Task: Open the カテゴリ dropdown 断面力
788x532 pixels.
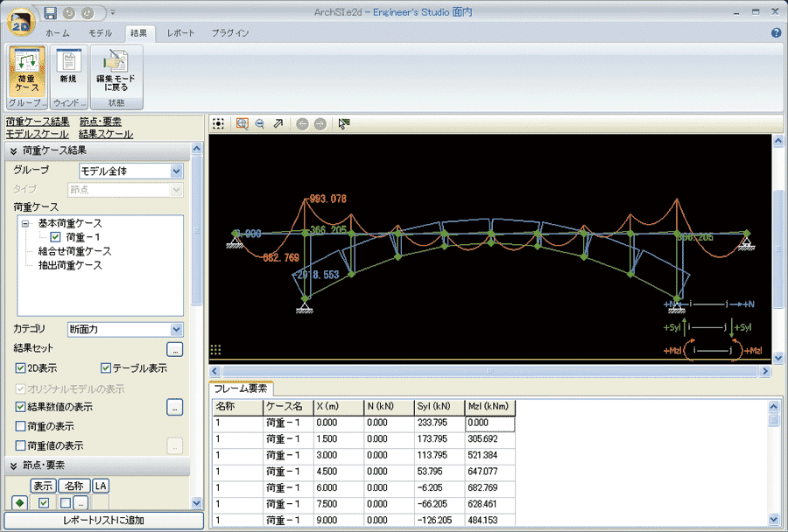Action: [x=125, y=330]
